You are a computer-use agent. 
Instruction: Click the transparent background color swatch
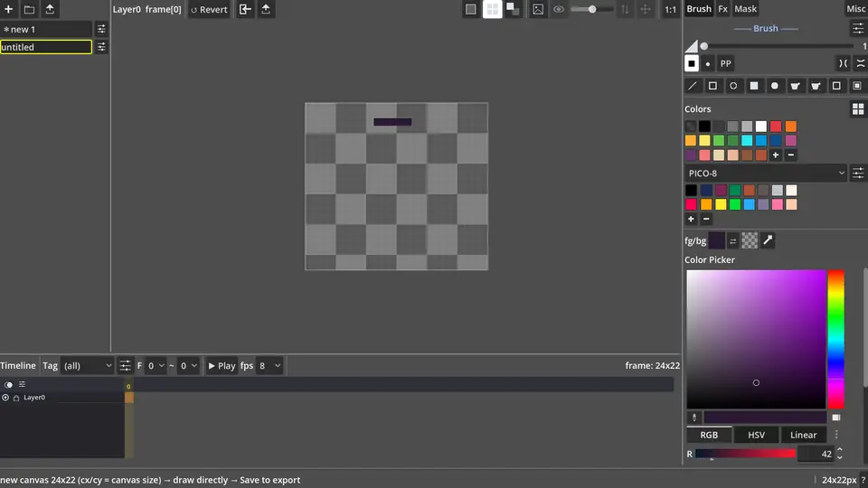[x=750, y=240]
